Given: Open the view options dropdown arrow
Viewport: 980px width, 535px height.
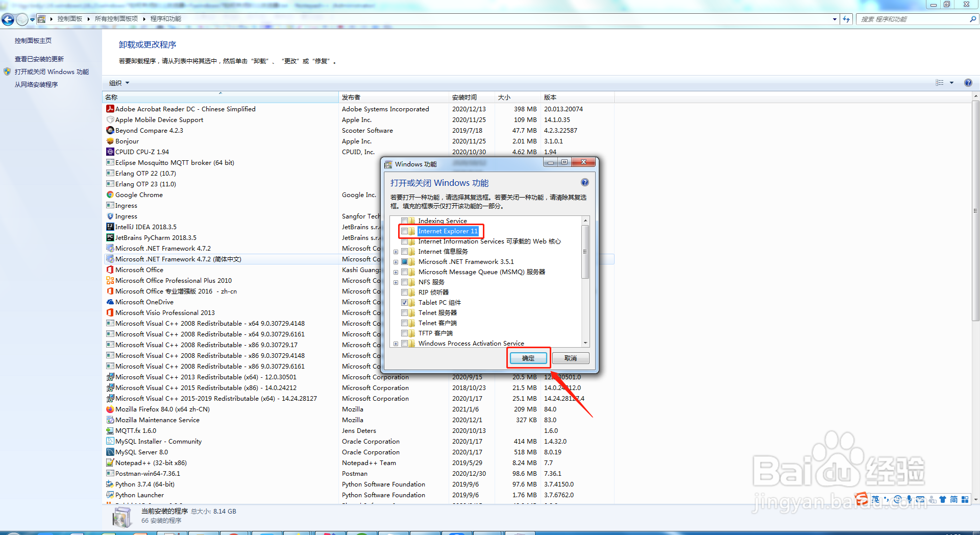Looking at the screenshot, I should [x=951, y=83].
